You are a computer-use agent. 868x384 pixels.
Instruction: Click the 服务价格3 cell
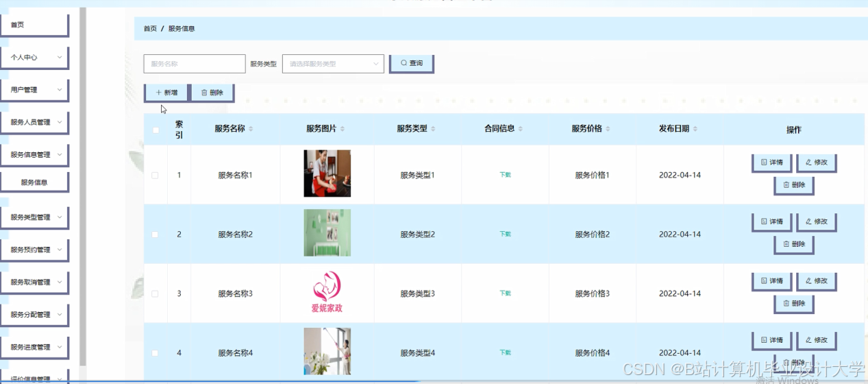pos(593,293)
